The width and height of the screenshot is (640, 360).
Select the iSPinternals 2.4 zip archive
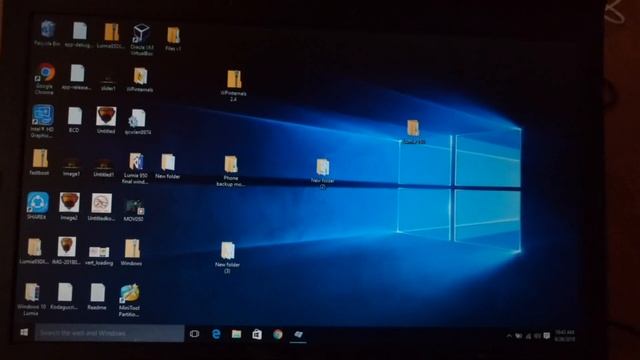pos(233,85)
